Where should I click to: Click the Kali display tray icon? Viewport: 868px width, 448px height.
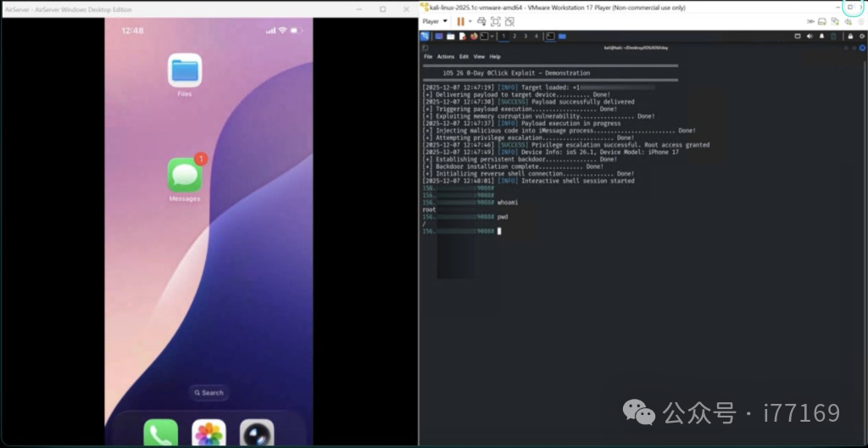point(798,36)
